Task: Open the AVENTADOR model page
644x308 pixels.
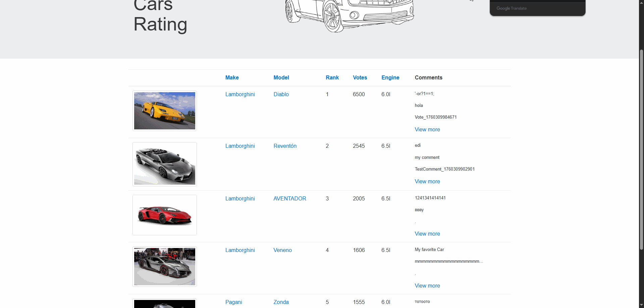Action: 289,198
